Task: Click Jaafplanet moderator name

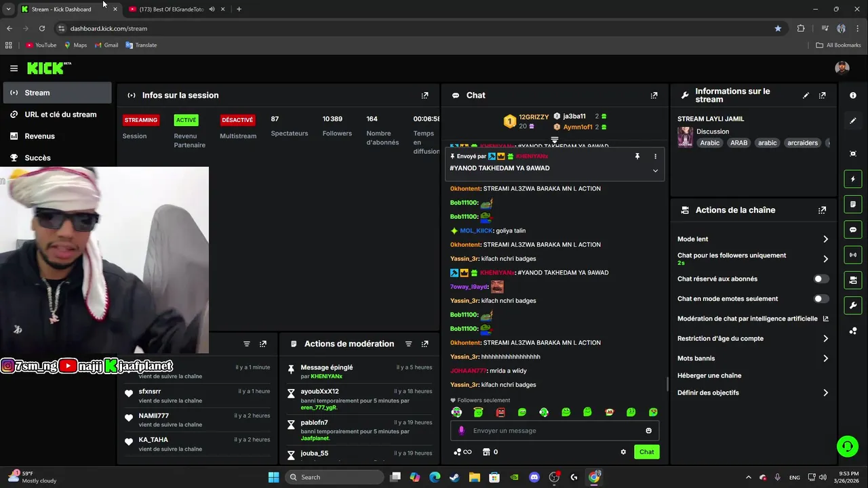Action: coord(315,439)
